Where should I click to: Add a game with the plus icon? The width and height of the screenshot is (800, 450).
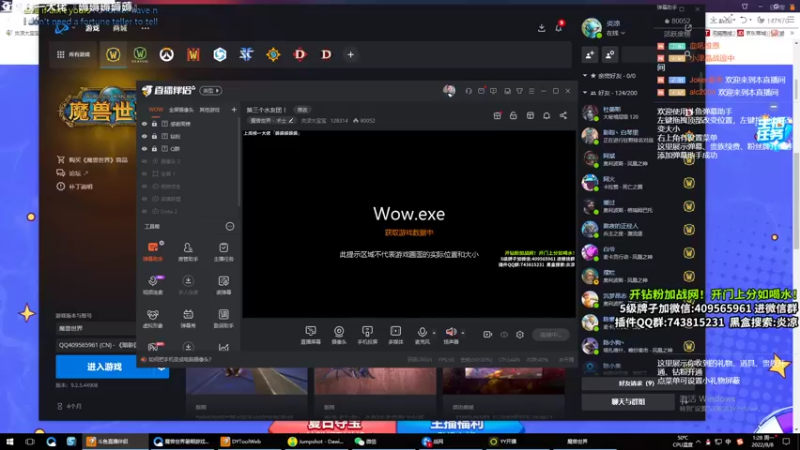pos(351,55)
